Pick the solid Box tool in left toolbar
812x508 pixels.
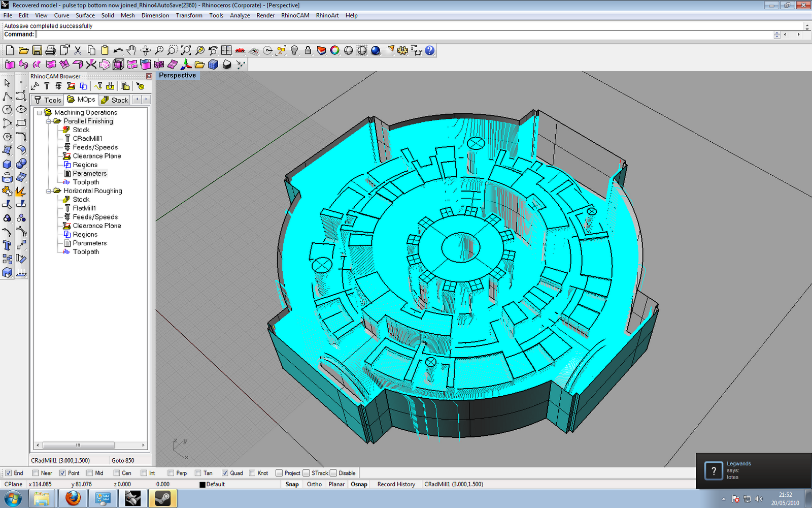[x=7, y=164]
